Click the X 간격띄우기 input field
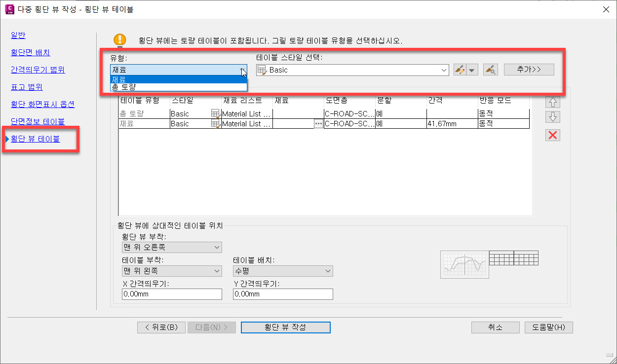The height and width of the screenshot is (364, 617). pos(172,294)
